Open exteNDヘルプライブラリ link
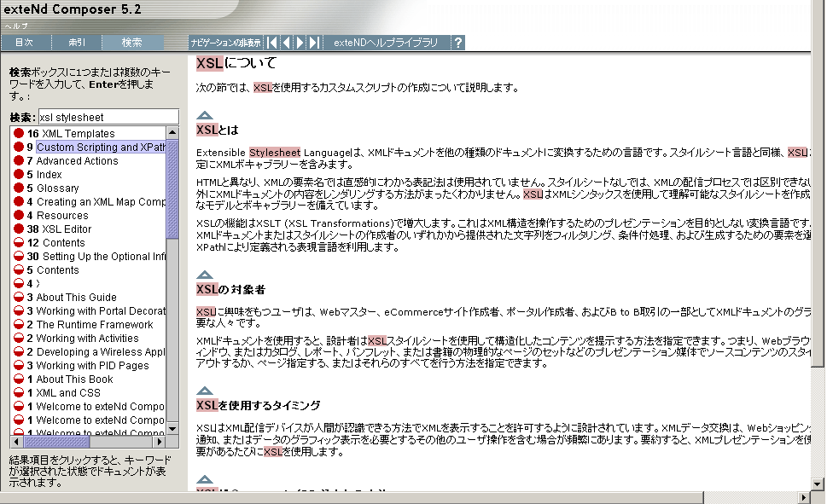Viewport: 827px width, 504px height. (x=386, y=43)
